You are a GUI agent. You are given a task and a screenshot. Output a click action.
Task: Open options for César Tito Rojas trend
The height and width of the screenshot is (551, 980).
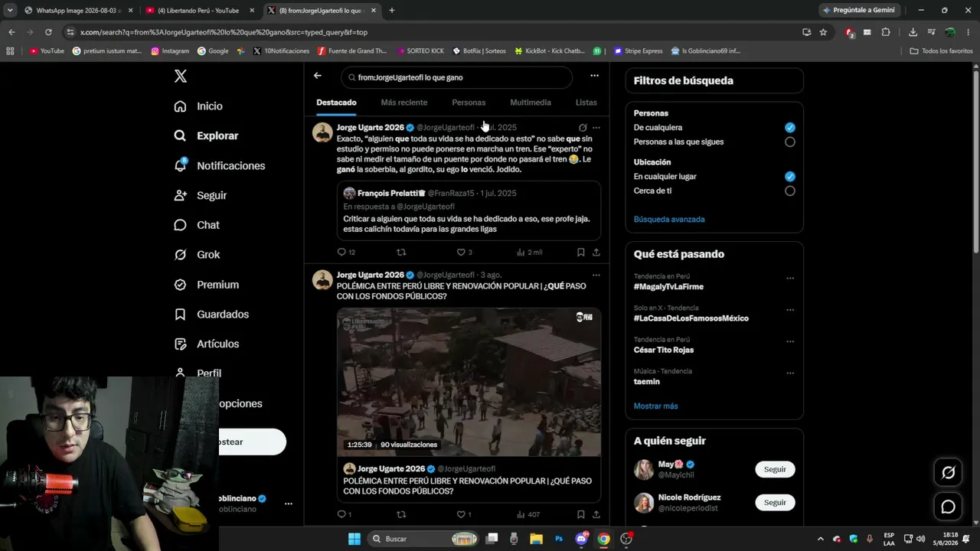coord(790,341)
